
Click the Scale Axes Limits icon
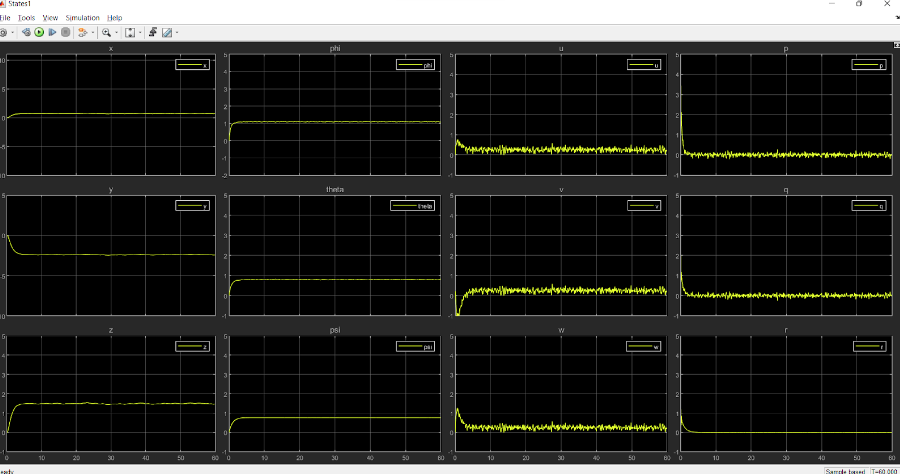[129, 32]
